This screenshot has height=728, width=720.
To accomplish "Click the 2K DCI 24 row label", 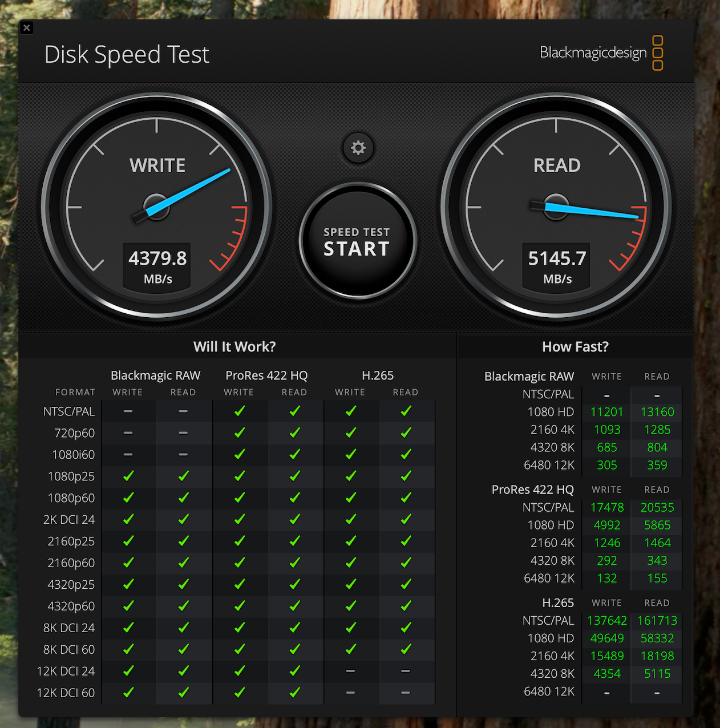I will point(69,520).
